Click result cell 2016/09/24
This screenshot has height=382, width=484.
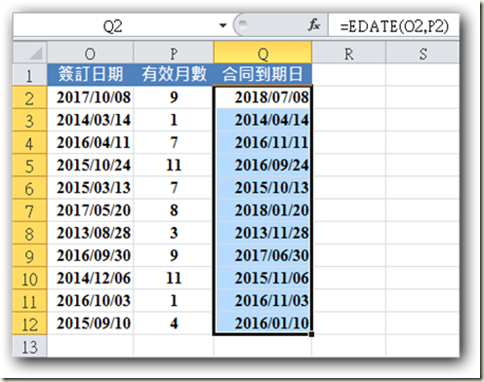pos(263,165)
